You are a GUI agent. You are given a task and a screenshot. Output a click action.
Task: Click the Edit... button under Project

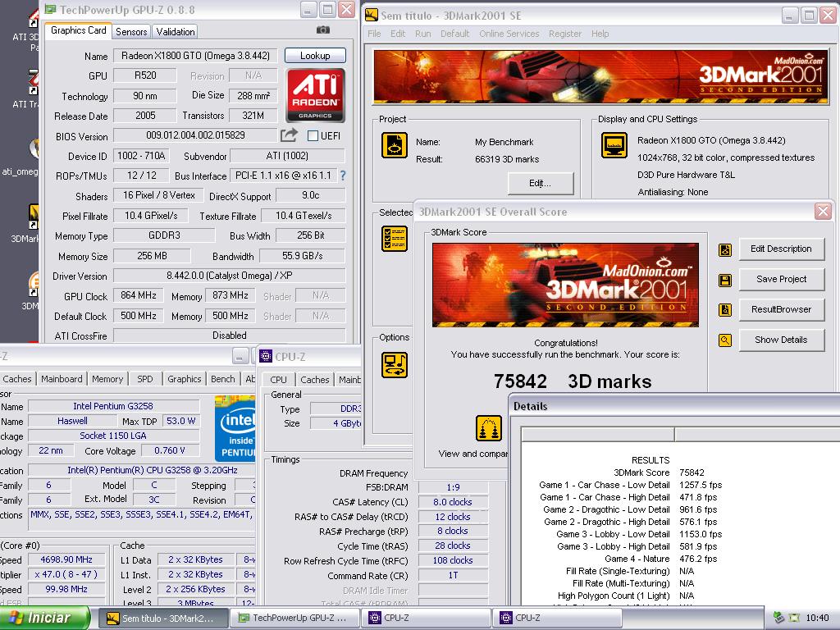pos(540,183)
